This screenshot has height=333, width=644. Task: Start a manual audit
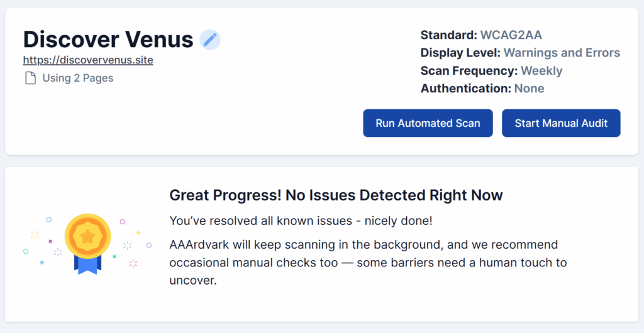[x=561, y=123]
